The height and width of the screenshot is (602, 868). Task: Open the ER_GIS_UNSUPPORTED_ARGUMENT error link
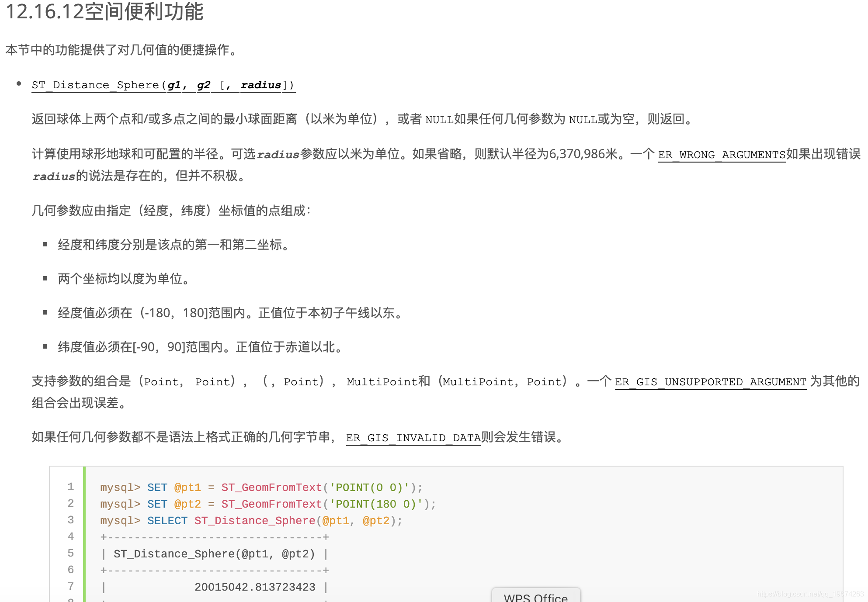(711, 382)
